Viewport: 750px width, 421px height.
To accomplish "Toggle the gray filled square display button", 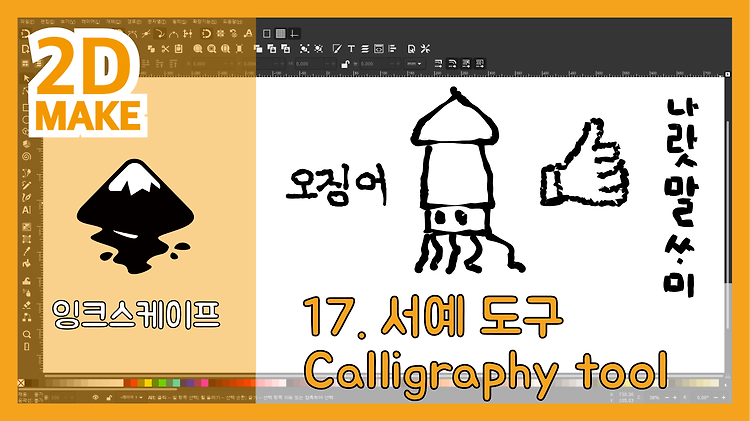I will (x=281, y=33).
